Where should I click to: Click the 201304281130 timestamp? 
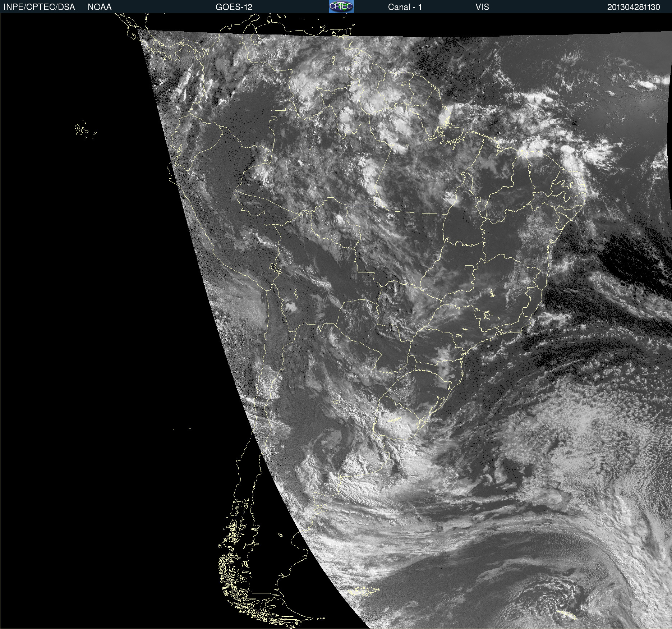coord(634,7)
